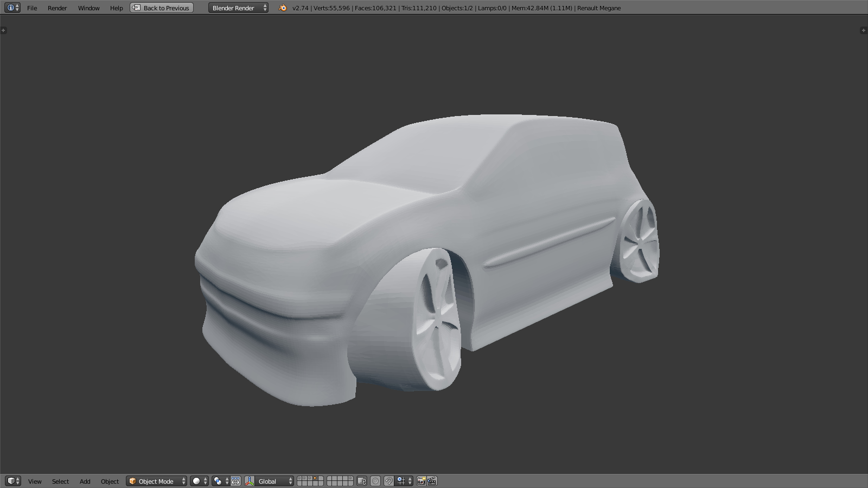Toggle manipulate center points only
This screenshot has width=868, height=488.
tap(236, 481)
